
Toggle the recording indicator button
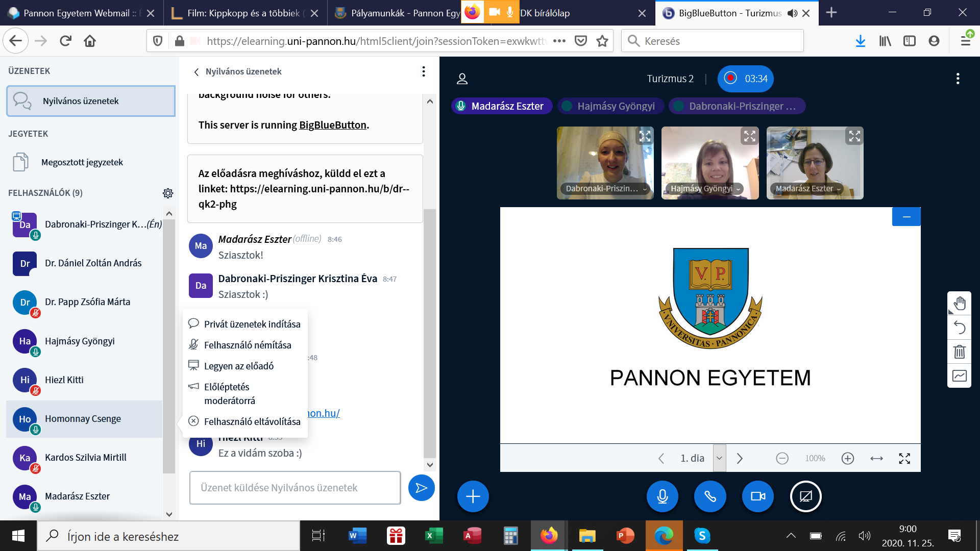pyautogui.click(x=745, y=79)
